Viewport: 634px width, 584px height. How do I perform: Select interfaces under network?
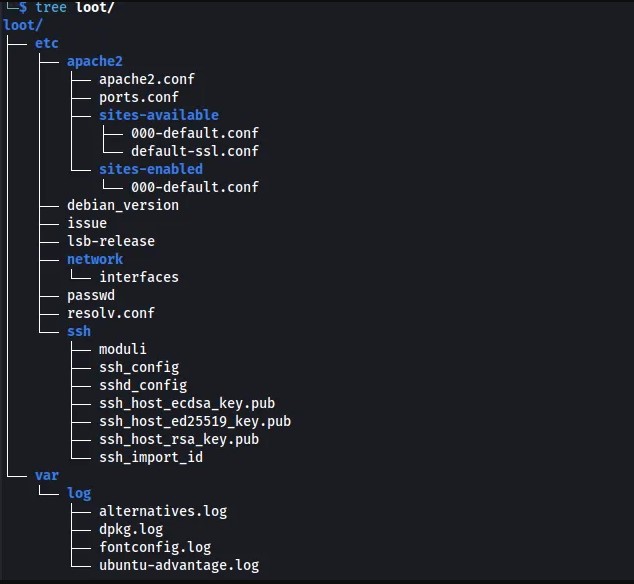coord(139,277)
